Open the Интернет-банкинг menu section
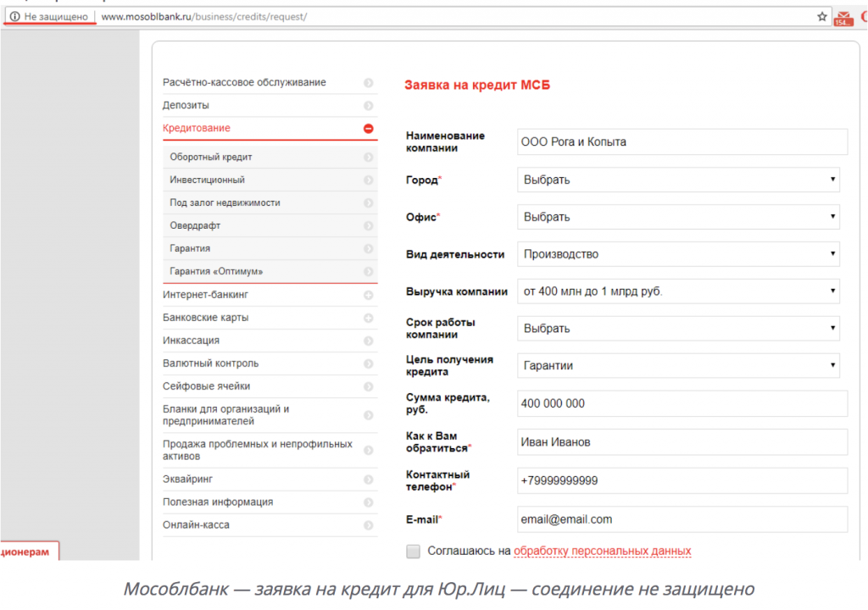 coord(205,295)
